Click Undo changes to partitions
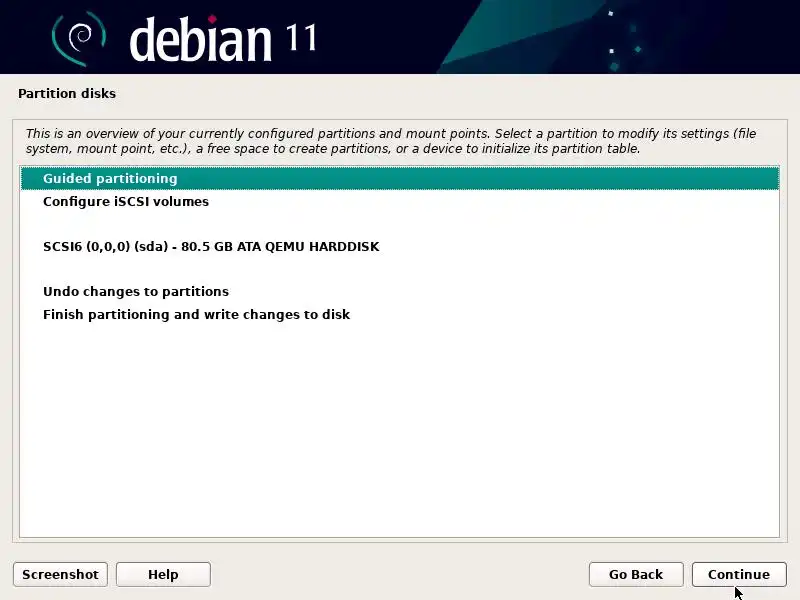The image size is (800, 600). click(x=400, y=291)
